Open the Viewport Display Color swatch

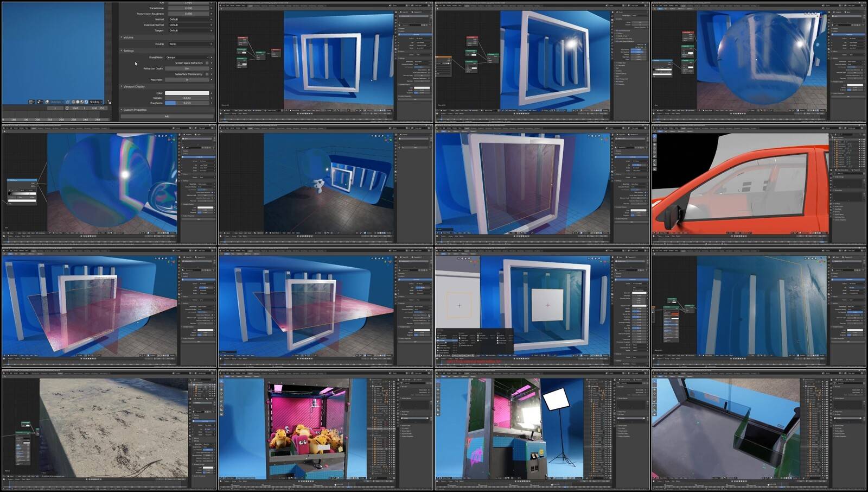click(187, 93)
